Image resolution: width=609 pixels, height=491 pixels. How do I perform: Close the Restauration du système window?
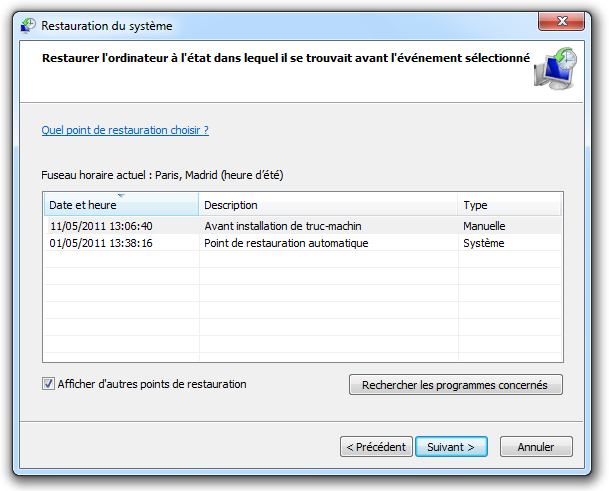tap(561, 21)
